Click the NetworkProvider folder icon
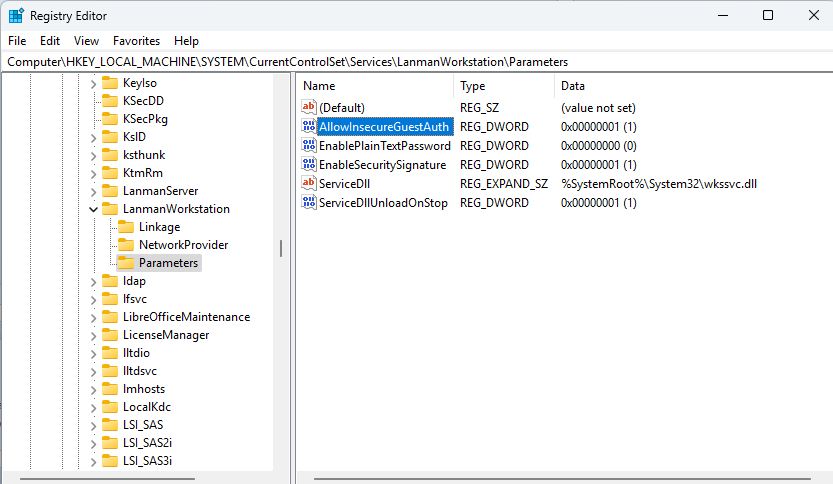 click(x=125, y=245)
